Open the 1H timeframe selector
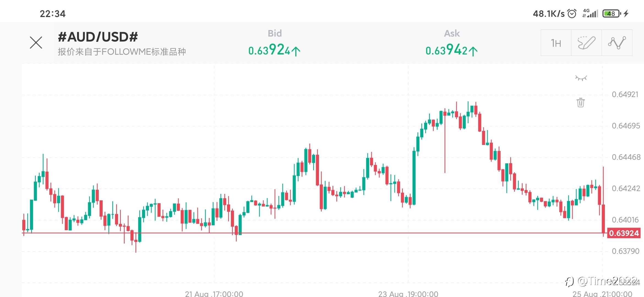The image size is (644, 297). (556, 43)
